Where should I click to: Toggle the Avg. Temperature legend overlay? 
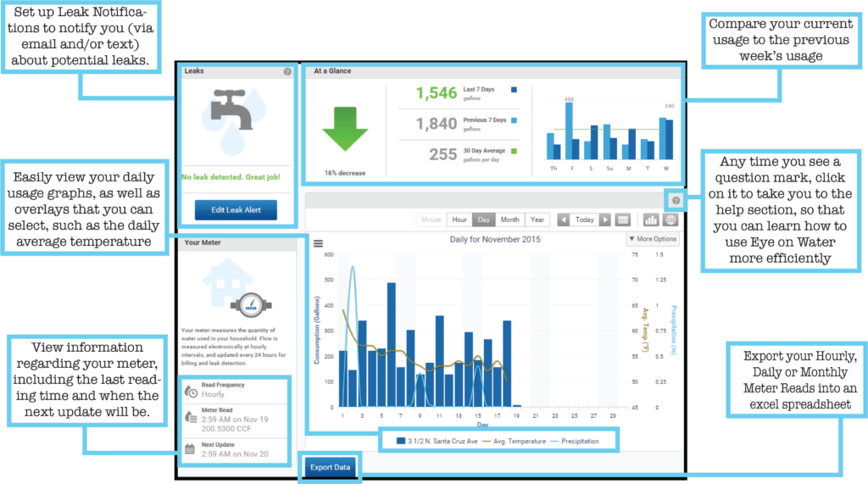tap(515, 441)
